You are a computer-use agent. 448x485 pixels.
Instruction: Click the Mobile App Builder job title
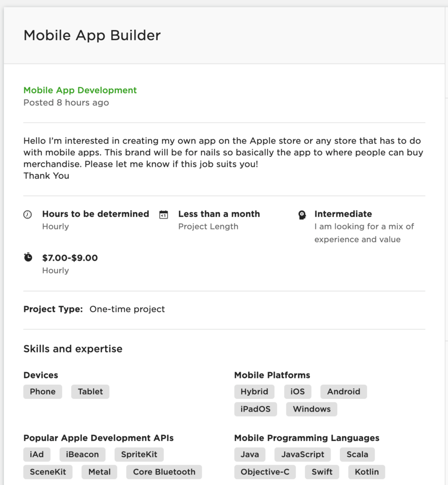(x=92, y=36)
